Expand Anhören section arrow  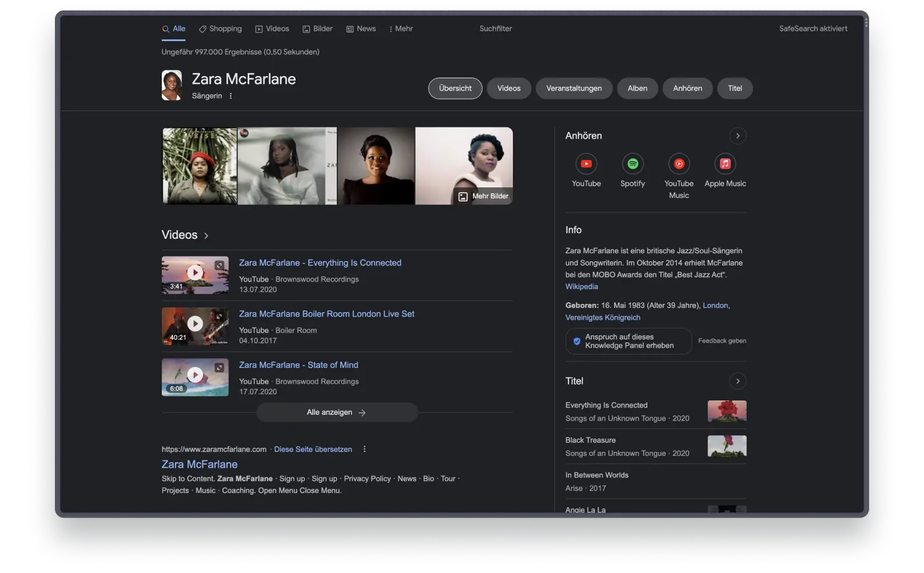pos(738,136)
